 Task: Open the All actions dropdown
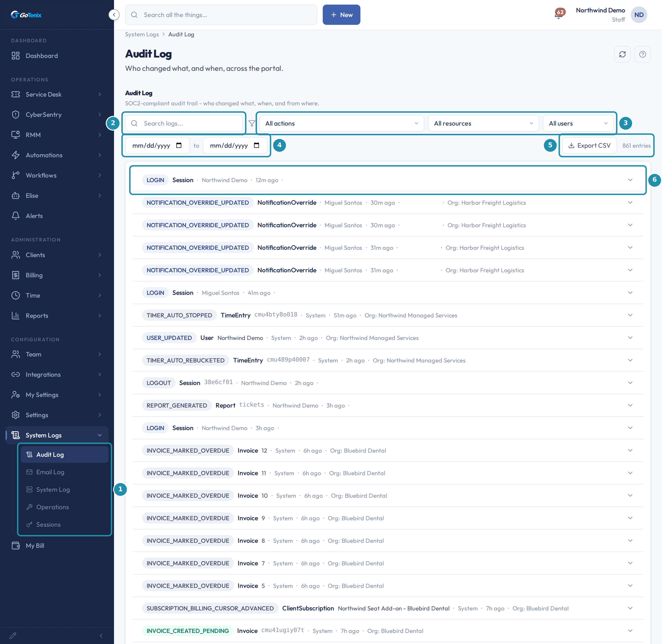(342, 124)
